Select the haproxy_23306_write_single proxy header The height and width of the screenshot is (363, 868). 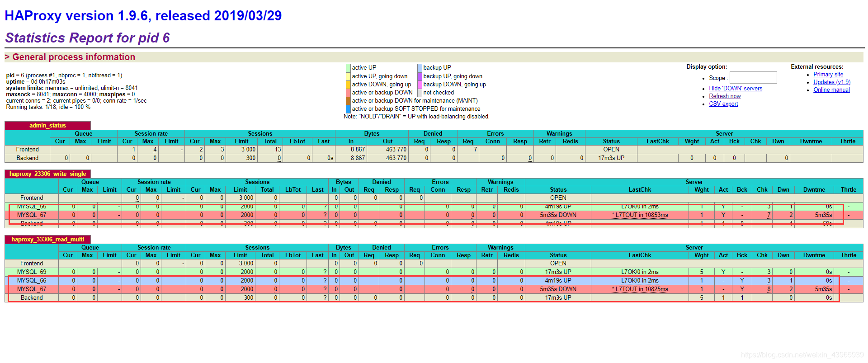[47, 174]
